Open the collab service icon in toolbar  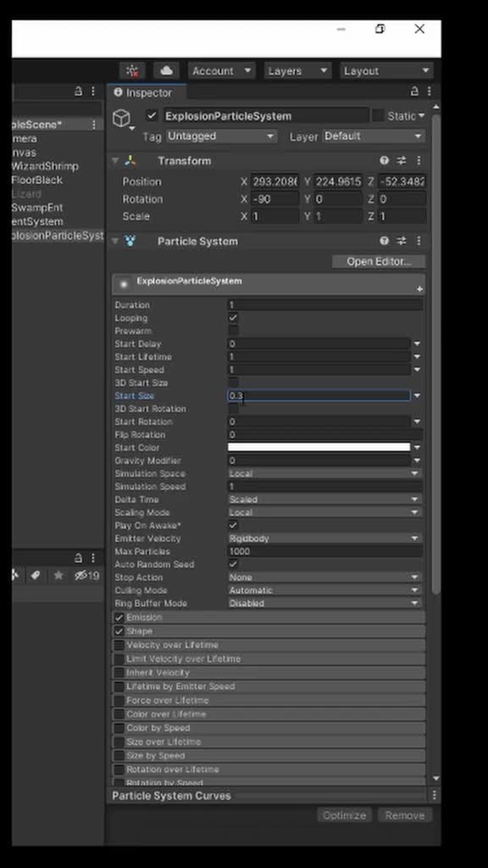pos(132,71)
